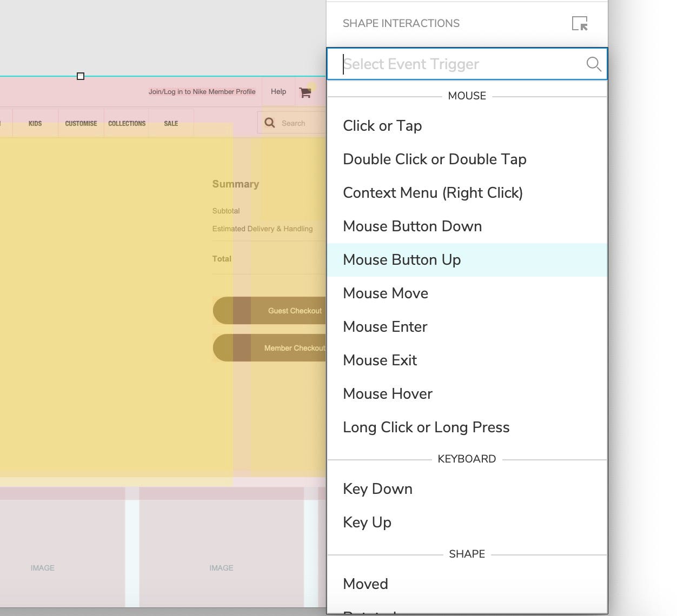Screen dimensions: 677x616
Task: Select Key Down keyboard event
Action: (x=467, y=488)
